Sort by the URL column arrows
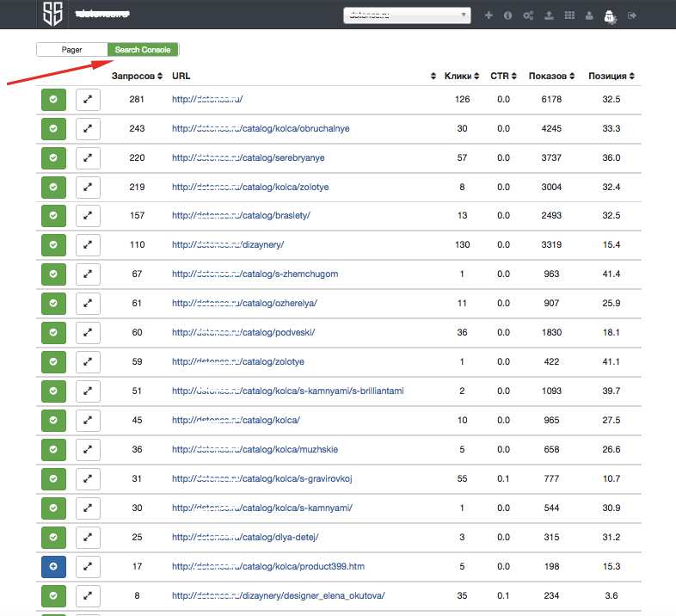676x616 pixels. pyautogui.click(x=433, y=76)
